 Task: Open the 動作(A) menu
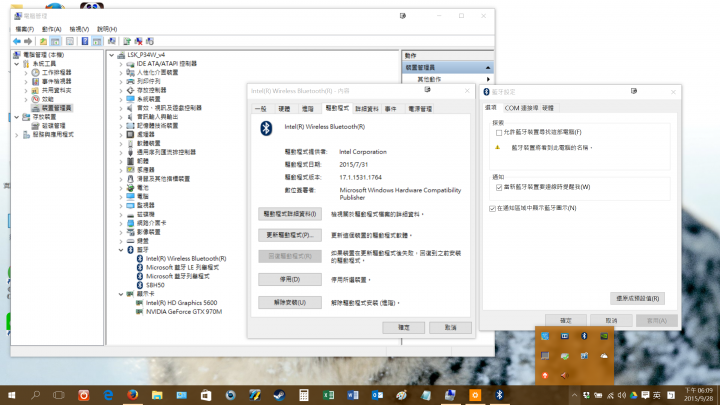[x=51, y=29]
